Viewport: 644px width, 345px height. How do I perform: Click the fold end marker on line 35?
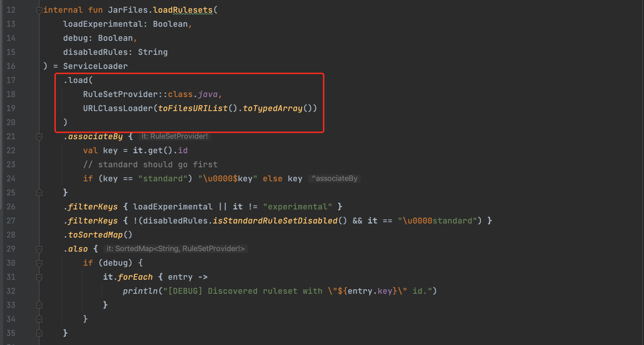pyautogui.click(x=39, y=333)
